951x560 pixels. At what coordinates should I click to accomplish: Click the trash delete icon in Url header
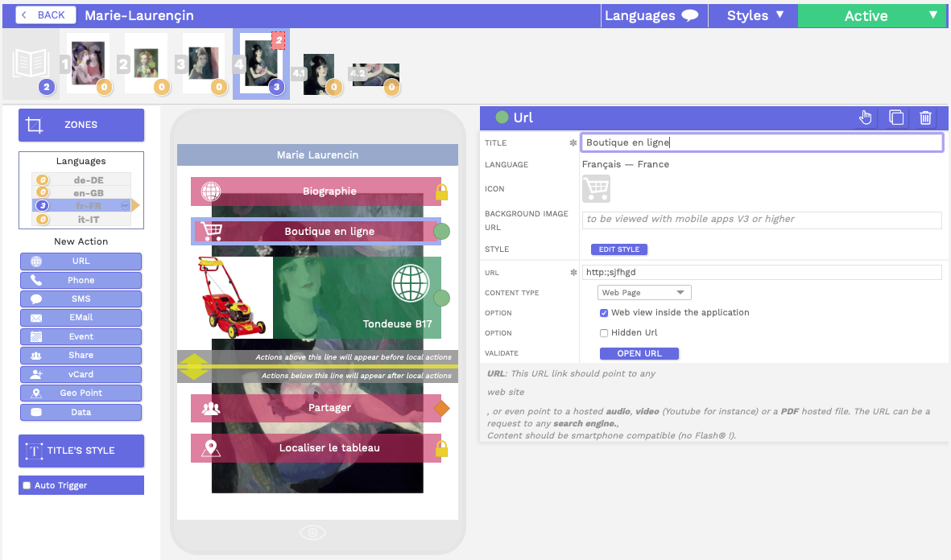tap(925, 117)
